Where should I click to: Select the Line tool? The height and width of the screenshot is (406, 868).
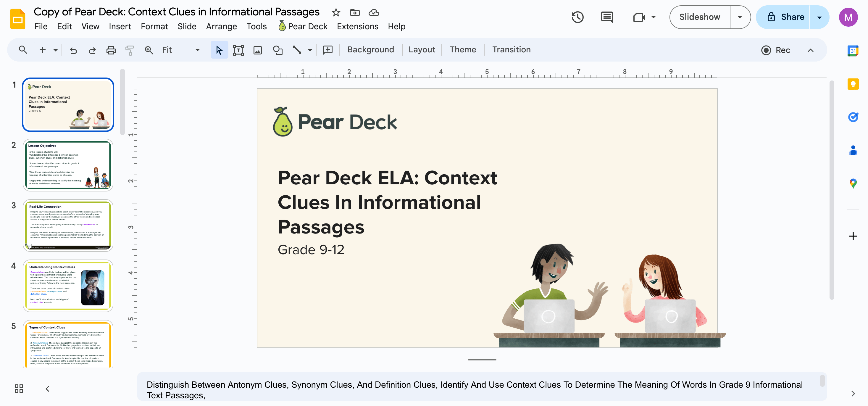pos(296,50)
